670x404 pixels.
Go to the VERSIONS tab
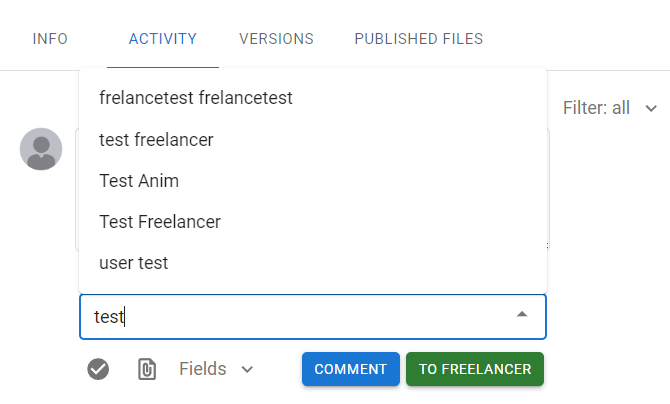276,39
